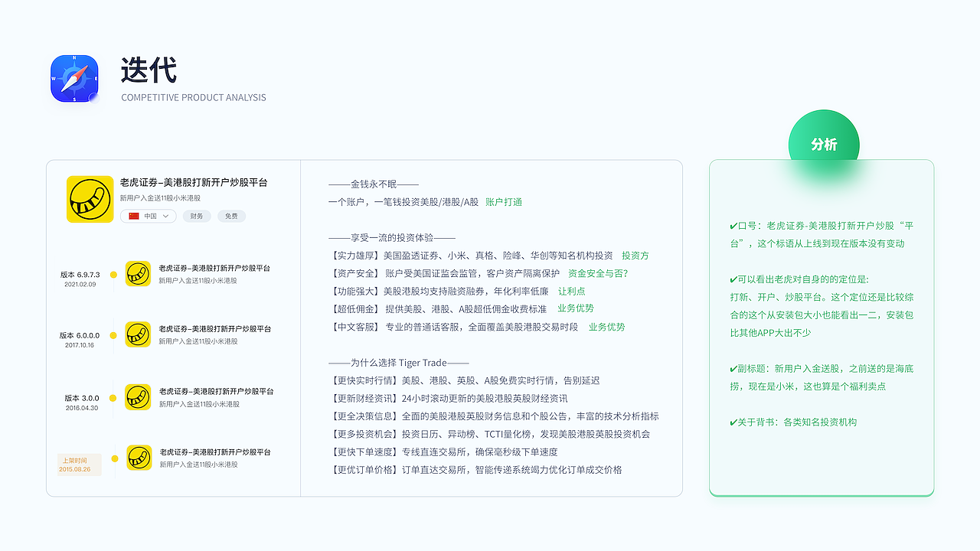Click the 让利点 green link
The width and height of the screenshot is (980, 551).
click(570, 291)
